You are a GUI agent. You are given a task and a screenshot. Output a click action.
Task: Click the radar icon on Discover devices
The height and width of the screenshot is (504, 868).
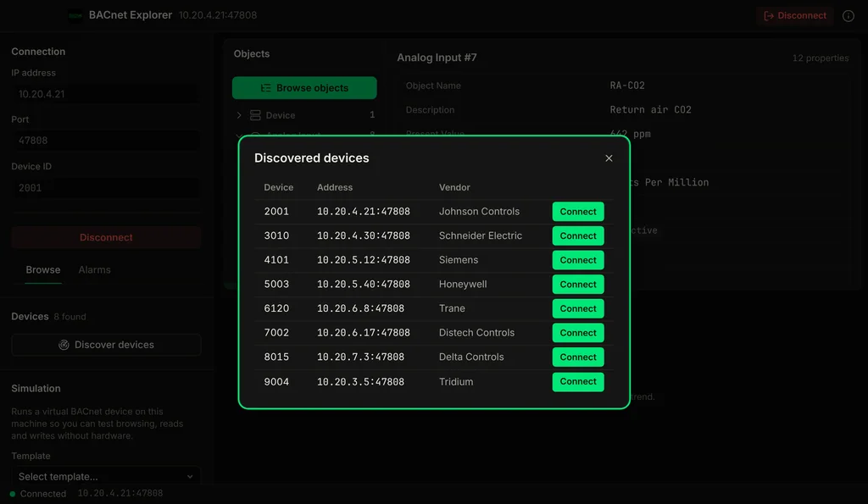(64, 345)
